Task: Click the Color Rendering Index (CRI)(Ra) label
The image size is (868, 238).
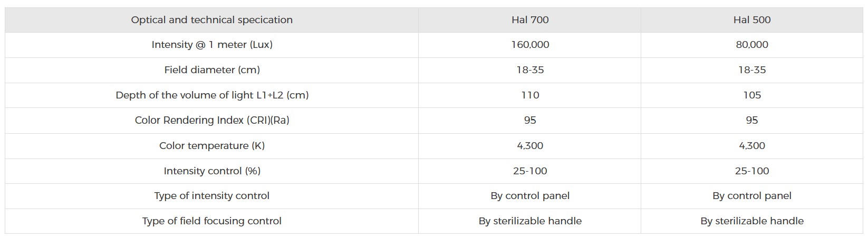Action: [212, 120]
